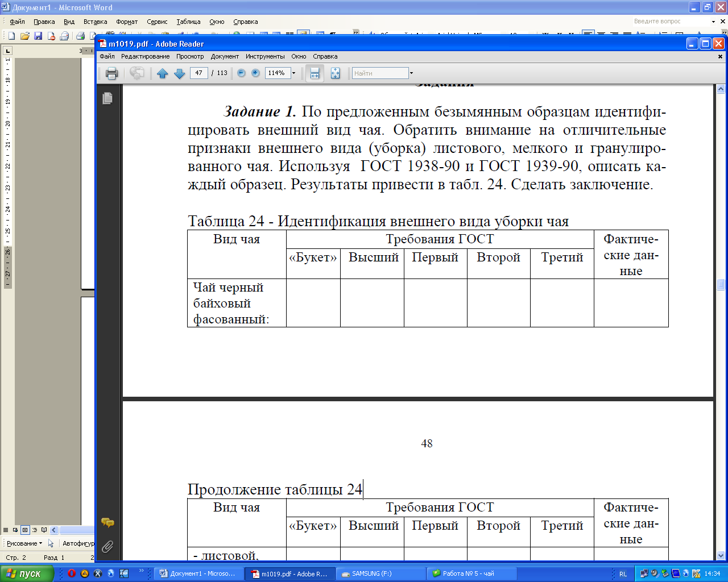728x582 pixels.
Task: Open zoom percentage dropdown arrow in Reader
Action: 293,73
